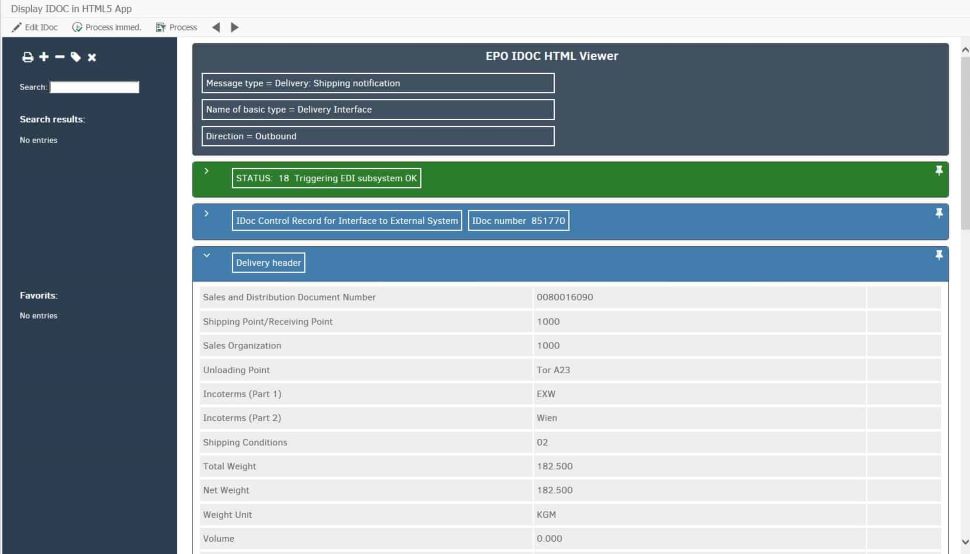Click the Process toolbar button
This screenshot has width=970, height=554.
(177, 27)
